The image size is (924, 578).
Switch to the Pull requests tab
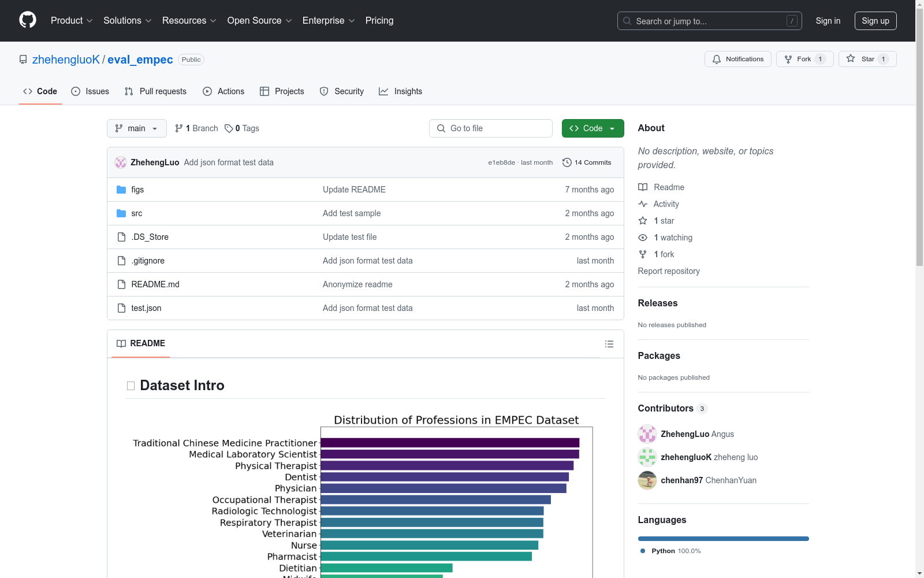155,91
